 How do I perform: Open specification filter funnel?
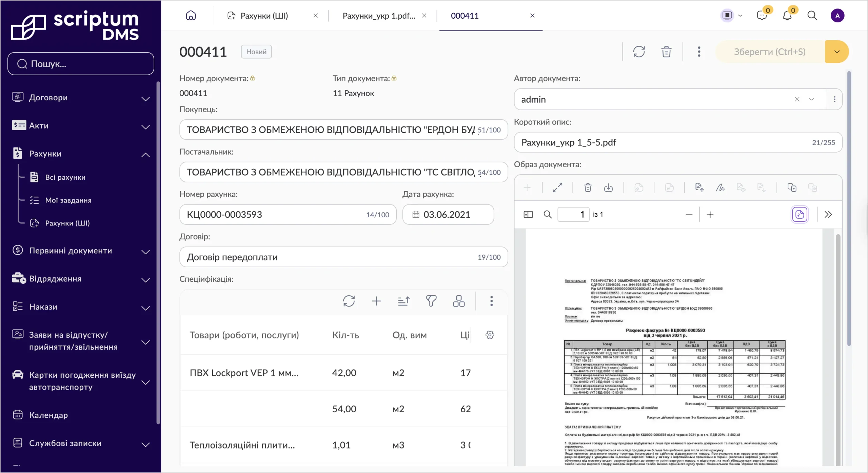coord(431,301)
